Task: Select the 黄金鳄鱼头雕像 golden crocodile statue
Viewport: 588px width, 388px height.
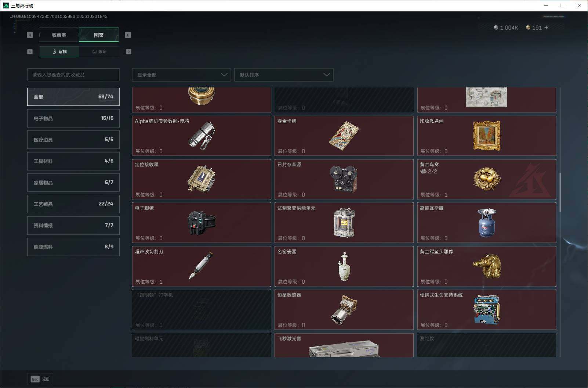Action: (x=487, y=266)
